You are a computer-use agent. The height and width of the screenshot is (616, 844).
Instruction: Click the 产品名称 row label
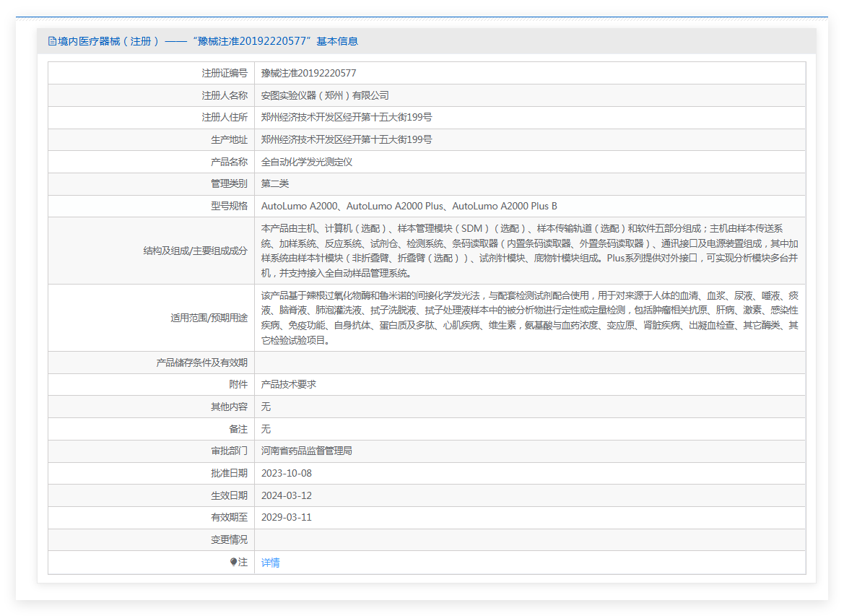[230, 162]
